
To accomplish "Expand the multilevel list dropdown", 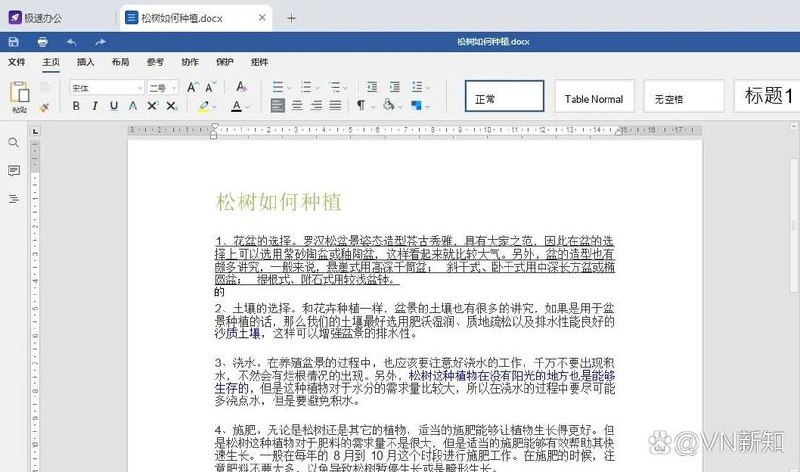I will coord(345,88).
